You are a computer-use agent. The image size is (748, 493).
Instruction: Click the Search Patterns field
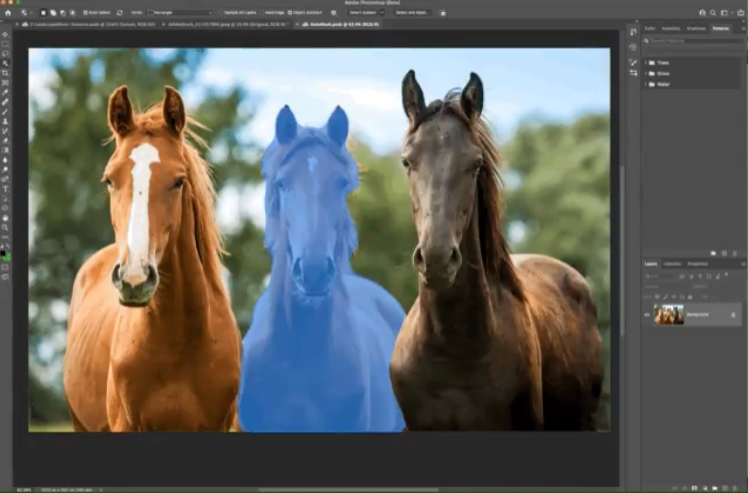pos(694,41)
